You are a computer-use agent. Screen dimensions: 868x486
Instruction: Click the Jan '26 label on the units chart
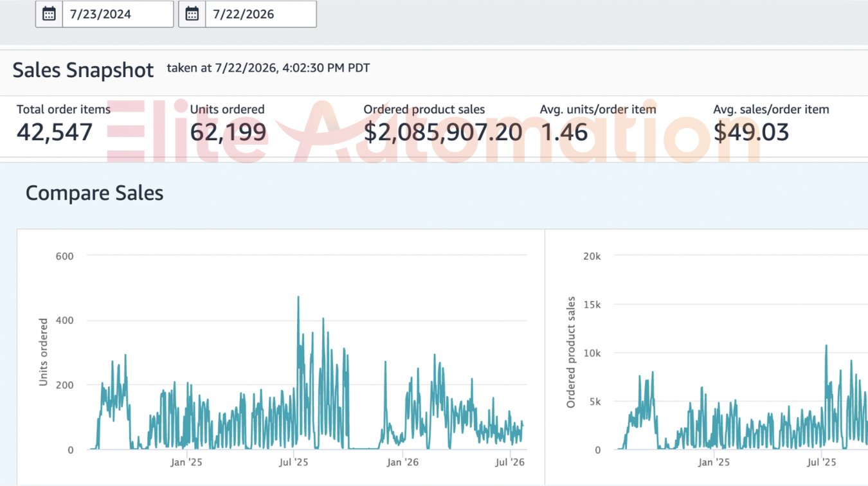pyautogui.click(x=402, y=462)
